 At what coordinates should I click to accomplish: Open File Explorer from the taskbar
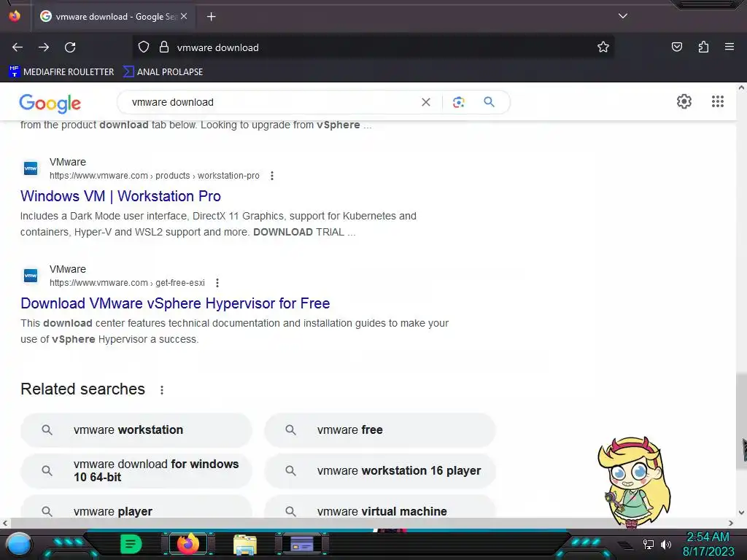pyautogui.click(x=245, y=544)
